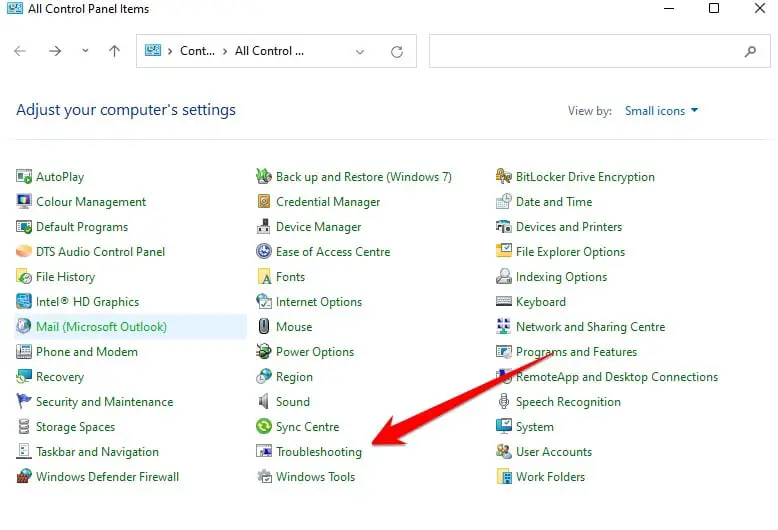778x530 pixels.
Task: Click the Fonts letter A icon
Action: coord(264,276)
